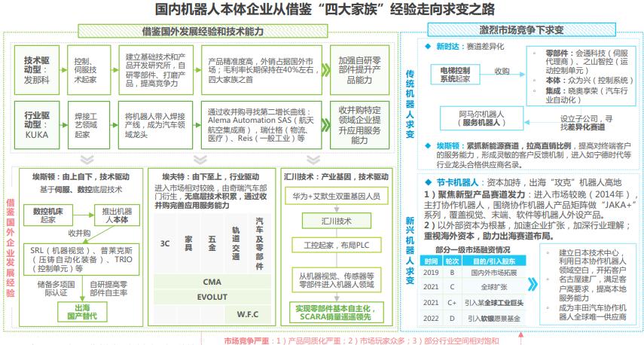Click the 目的/引入股东 table header
The height and width of the screenshot is (345, 644).
(x=494, y=261)
